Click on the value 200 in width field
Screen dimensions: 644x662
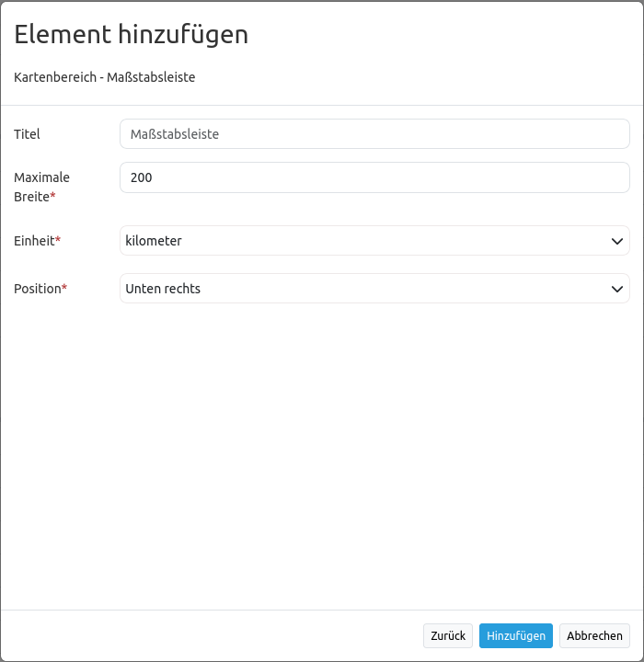pos(141,177)
